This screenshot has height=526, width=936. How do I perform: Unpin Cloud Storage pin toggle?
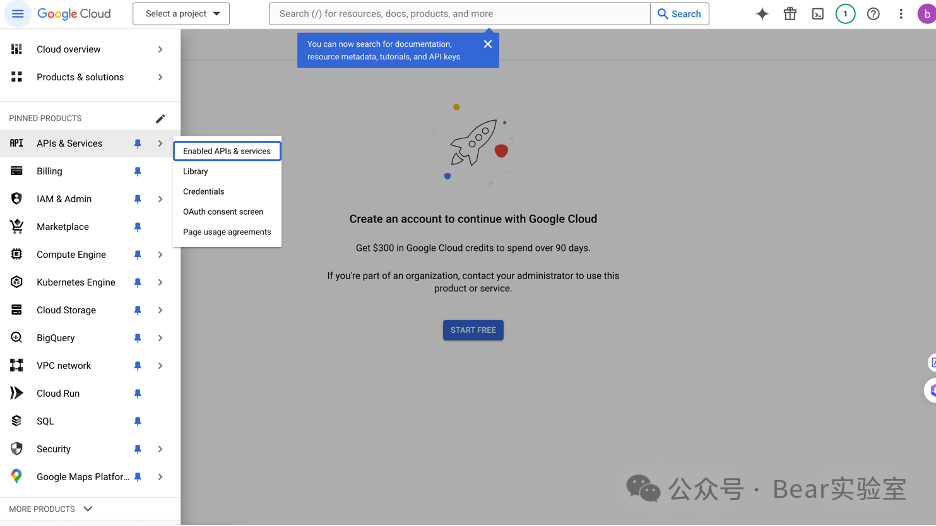(137, 310)
